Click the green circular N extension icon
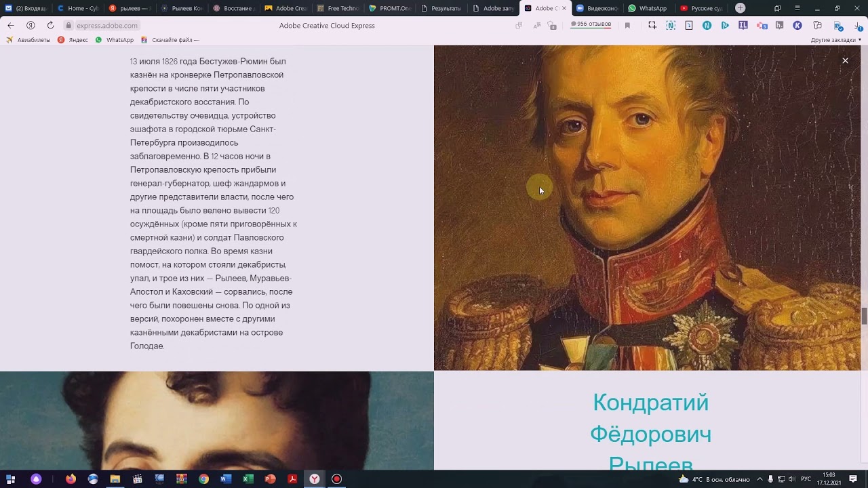This screenshot has width=868, height=488. pos(707,25)
